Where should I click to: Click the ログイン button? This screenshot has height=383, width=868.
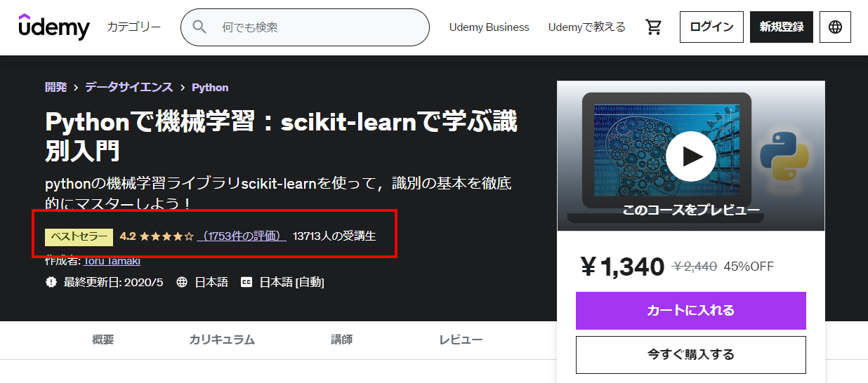pos(711,27)
